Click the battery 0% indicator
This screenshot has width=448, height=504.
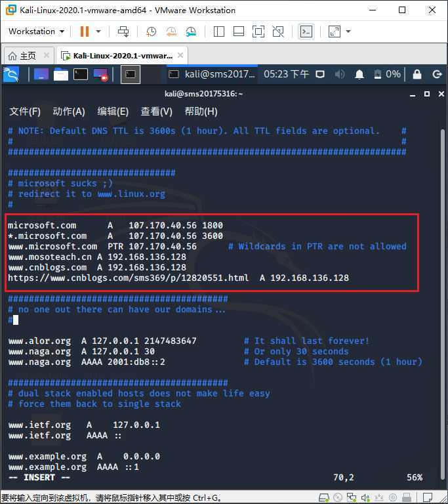coord(387,75)
